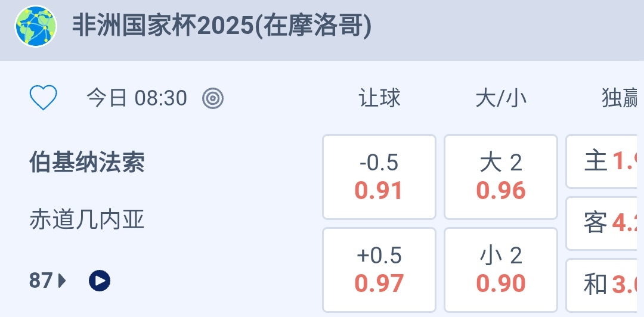The width and height of the screenshot is (644, 317).
Task: Click the 87 markets count
Action: (x=41, y=280)
